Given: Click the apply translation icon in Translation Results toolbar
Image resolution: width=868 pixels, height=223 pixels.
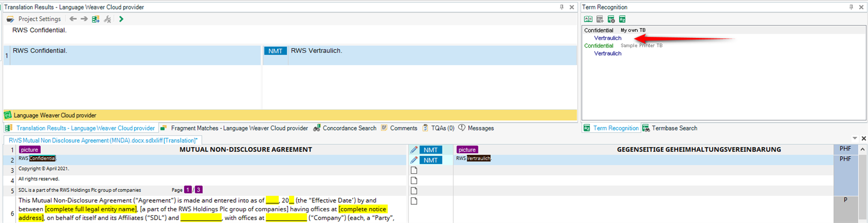Looking at the screenshot, I should (x=96, y=19).
